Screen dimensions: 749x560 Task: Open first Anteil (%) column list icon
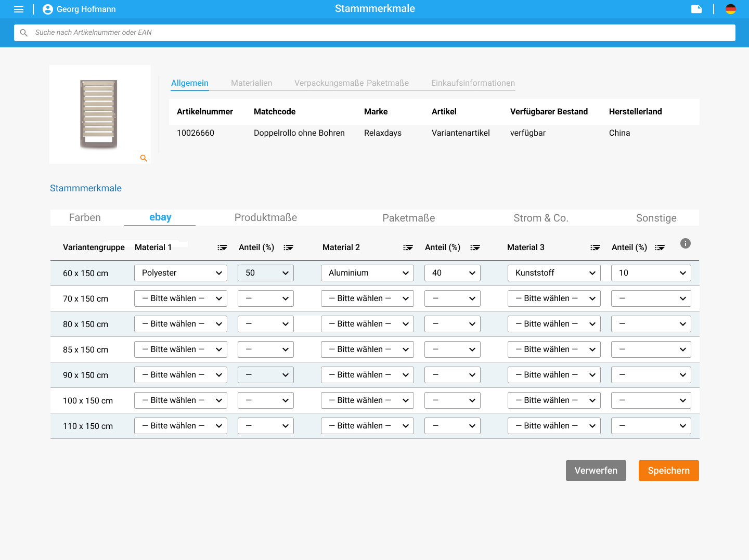[288, 248]
